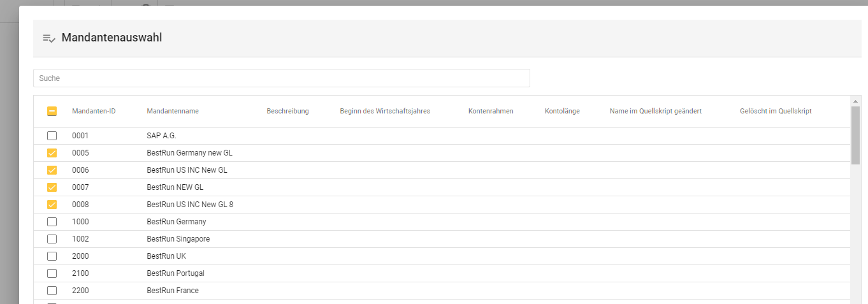Untick the checkbox for mandant 0008

(52, 205)
